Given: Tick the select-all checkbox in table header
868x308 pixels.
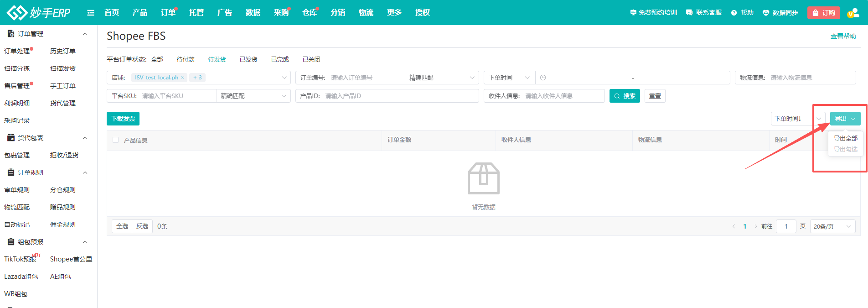Looking at the screenshot, I should [115, 140].
